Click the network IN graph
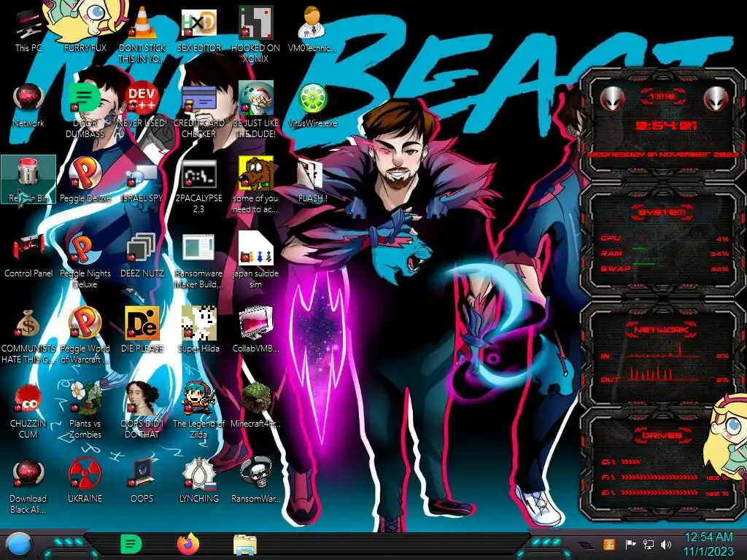This screenshot has height=560, width=747. [663, 351]
